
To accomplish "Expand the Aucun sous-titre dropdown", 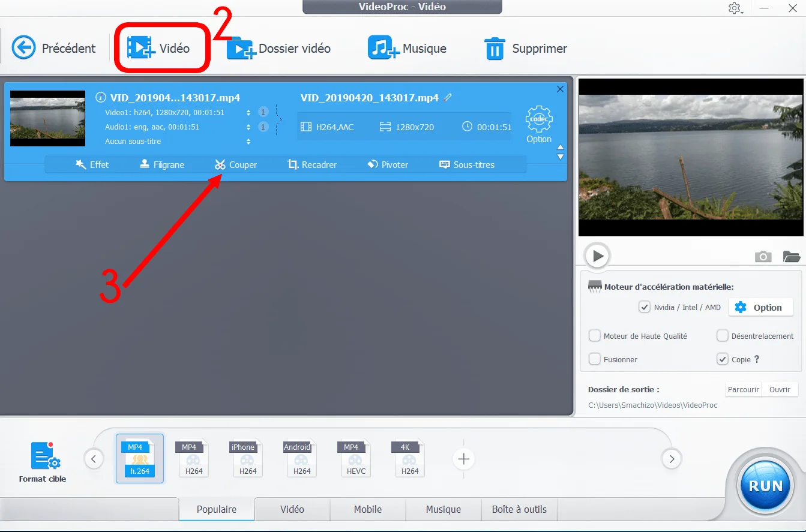I will (248, 141).
